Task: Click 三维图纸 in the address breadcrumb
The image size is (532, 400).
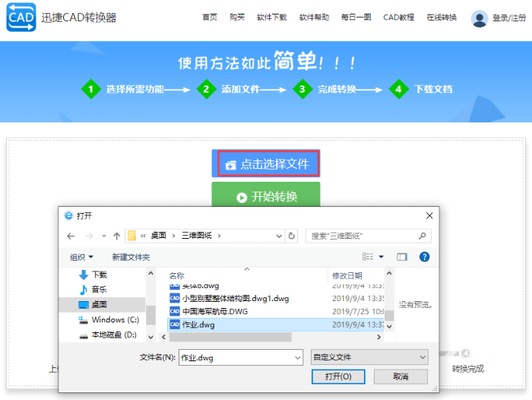Action: pos(197,236)
